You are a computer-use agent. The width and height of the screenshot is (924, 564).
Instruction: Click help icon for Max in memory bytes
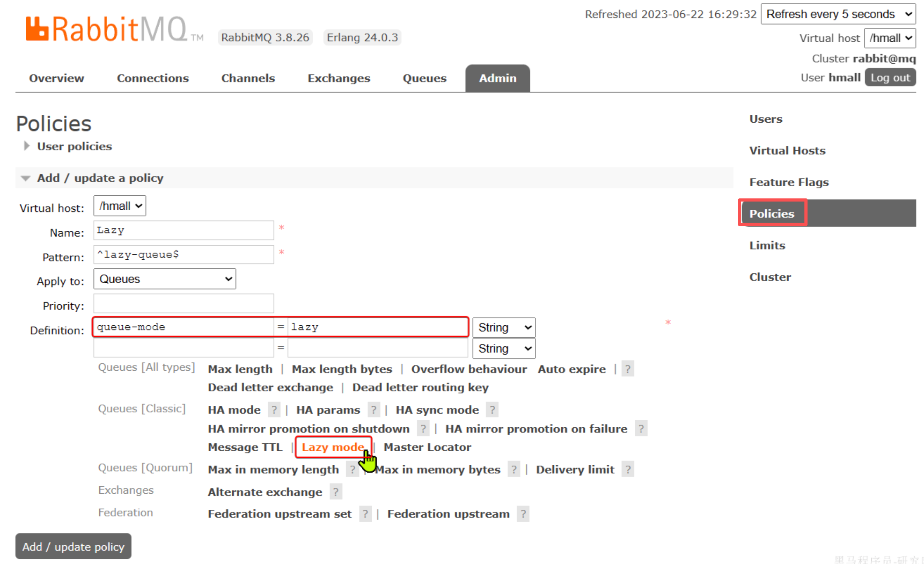pos(514,469)
